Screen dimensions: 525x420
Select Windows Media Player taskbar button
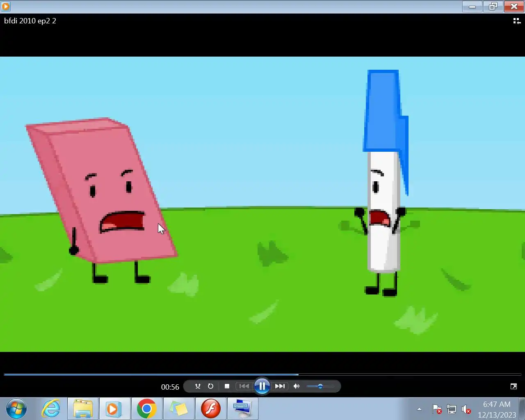click(114, 409)
